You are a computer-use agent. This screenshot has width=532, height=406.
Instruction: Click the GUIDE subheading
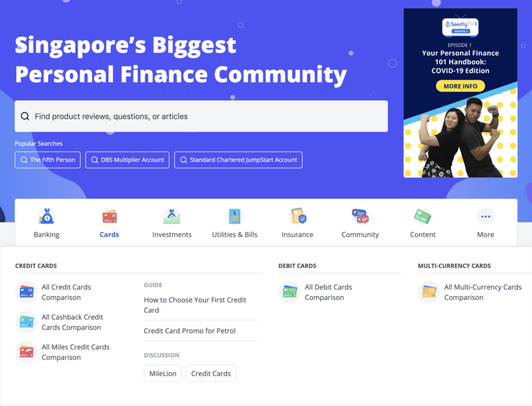tap(153, 285)
